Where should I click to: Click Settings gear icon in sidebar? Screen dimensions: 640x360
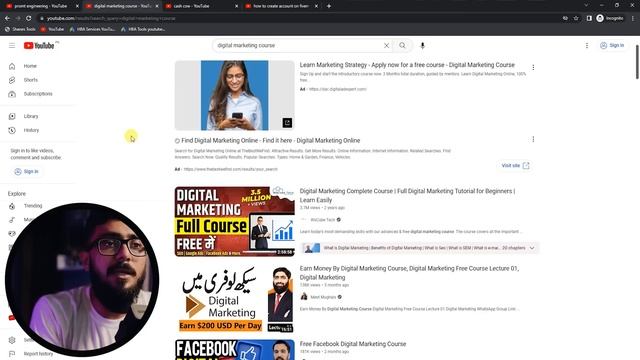coord(12,340)
